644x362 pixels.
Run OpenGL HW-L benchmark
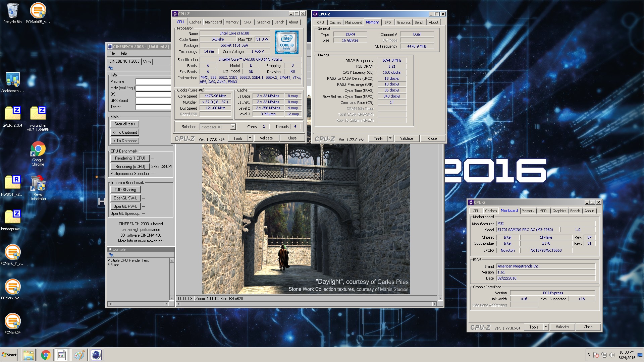(x=125, y=206)
